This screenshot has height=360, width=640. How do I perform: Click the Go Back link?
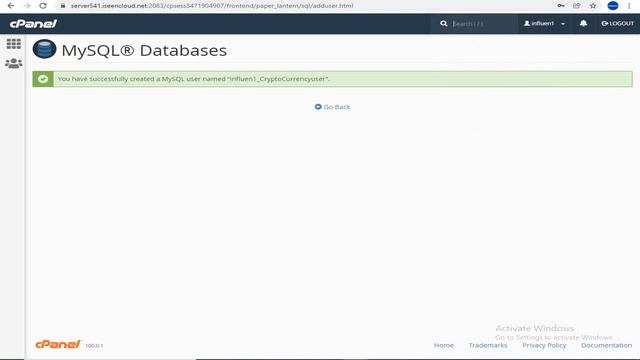pos(332,107)
